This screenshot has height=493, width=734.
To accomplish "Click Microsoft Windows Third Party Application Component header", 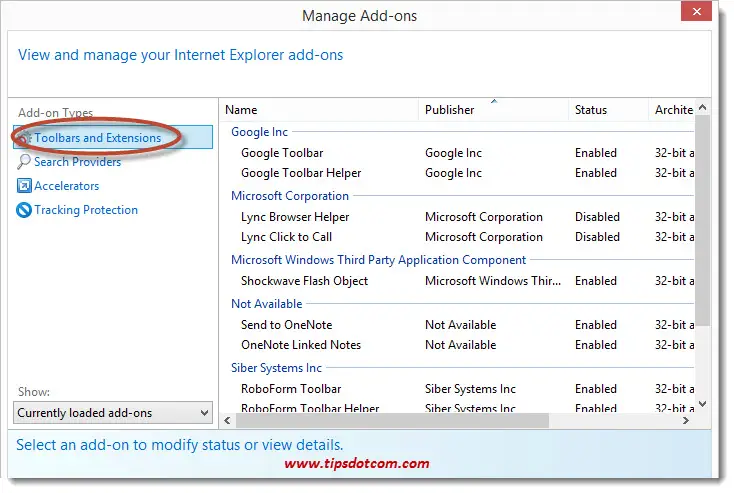I will [x=378, y=260].
